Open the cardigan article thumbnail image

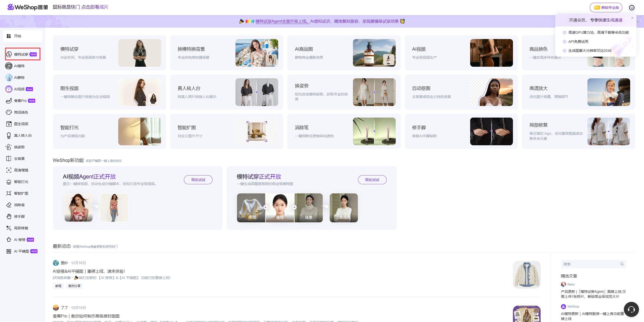tap(527, 274)
